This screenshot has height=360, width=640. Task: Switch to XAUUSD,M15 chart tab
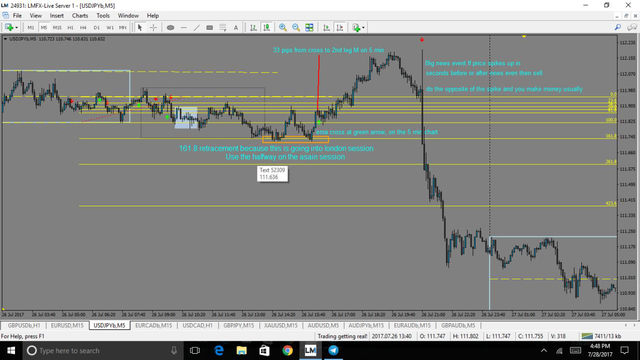tap(281, 325)
